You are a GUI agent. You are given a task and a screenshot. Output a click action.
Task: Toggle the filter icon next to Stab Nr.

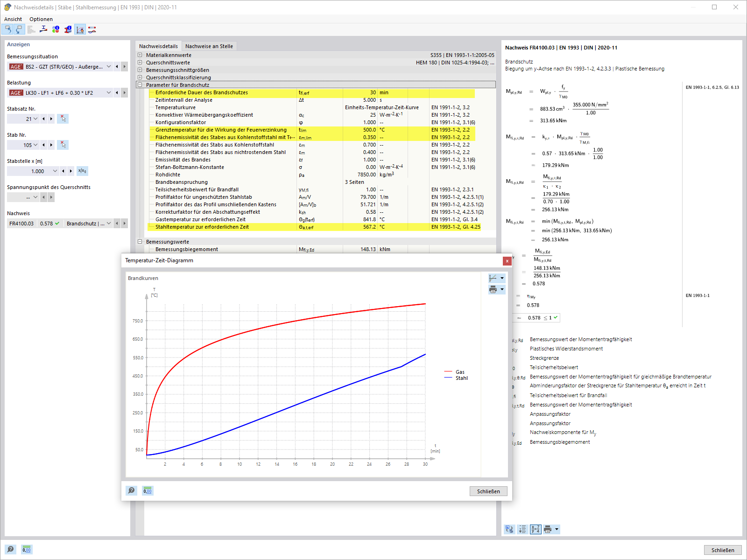[x=63, y=145]
